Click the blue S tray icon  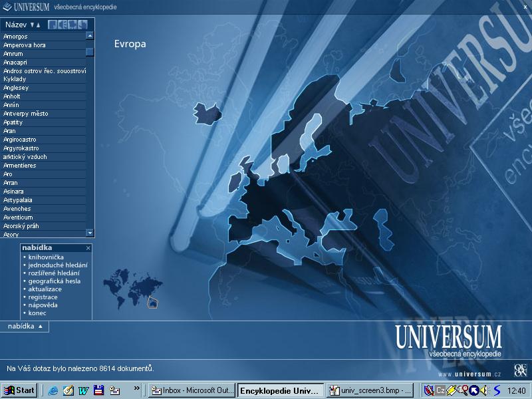(497, 390)
